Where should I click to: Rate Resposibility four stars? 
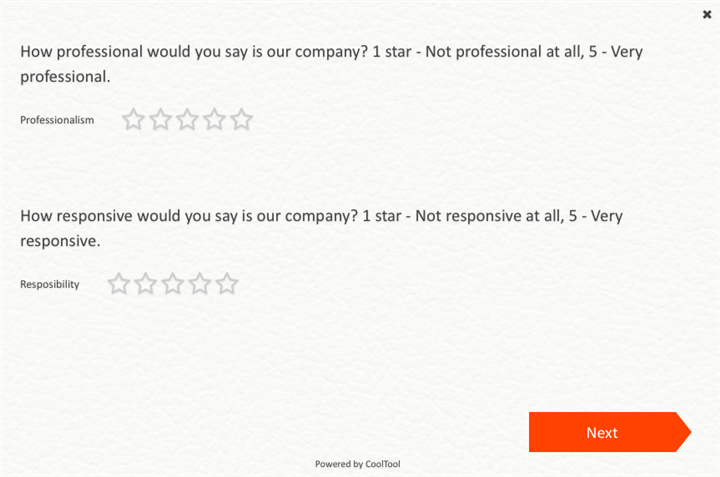click(x=200, y=284)
